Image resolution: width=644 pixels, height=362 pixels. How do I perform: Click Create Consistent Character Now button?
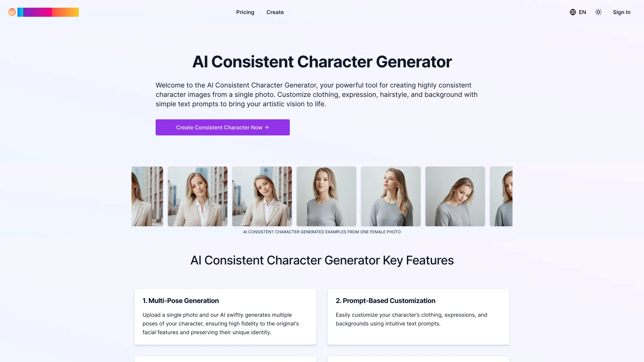(222, 127)
